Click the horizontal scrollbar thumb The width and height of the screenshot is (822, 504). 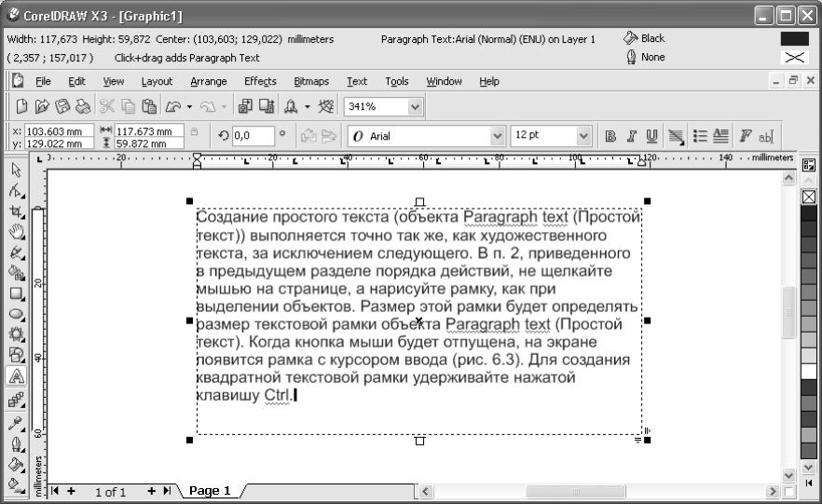tap(575, 492)
